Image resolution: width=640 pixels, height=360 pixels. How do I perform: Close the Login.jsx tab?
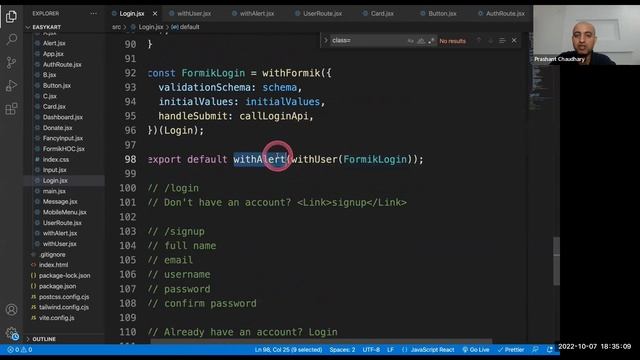(x=155, y=13)
